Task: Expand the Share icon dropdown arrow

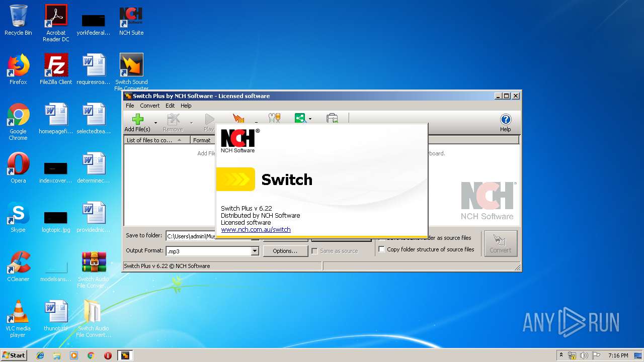Action: tap(310, 119)
